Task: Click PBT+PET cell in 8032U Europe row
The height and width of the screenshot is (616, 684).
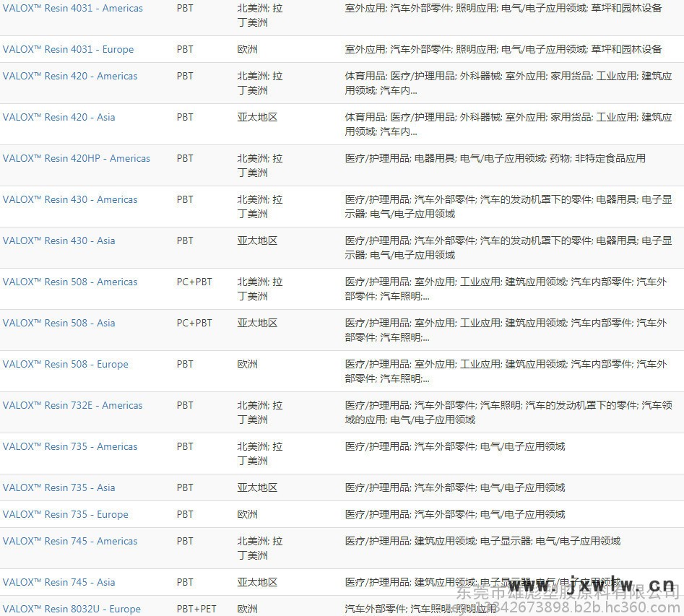Action: coord(196,610)
